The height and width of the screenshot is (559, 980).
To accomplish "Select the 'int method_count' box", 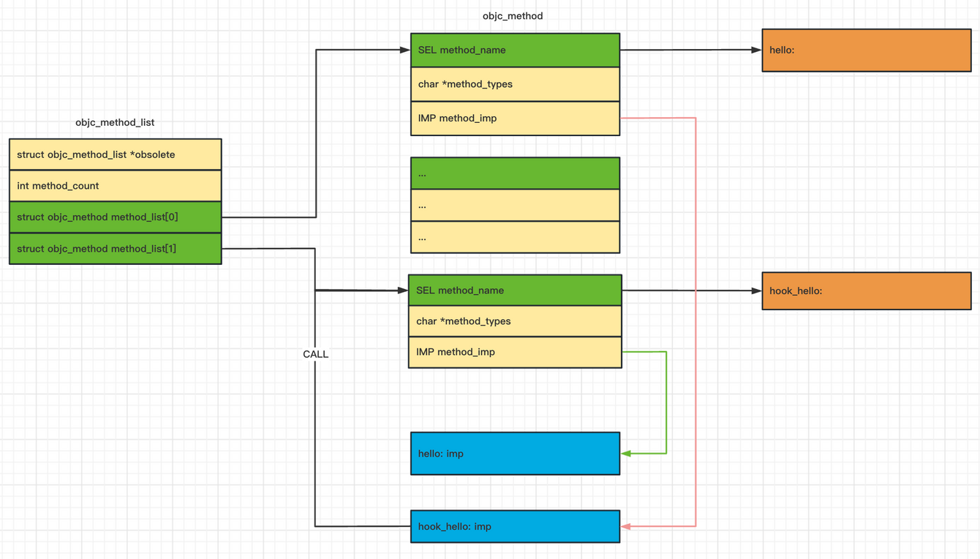I will (x=116, y=186).
